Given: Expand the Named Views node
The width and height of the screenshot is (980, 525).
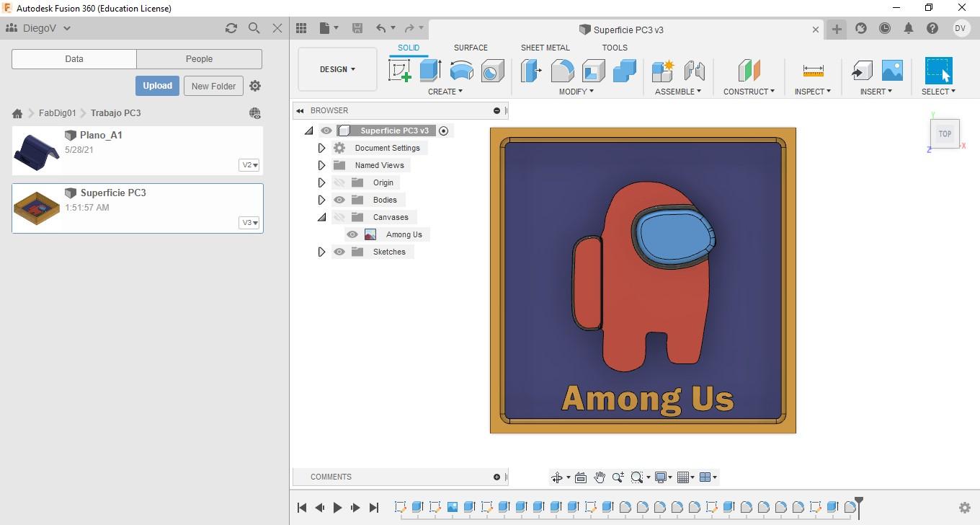Looking at the screenshot, I should [x=322, y=165].
